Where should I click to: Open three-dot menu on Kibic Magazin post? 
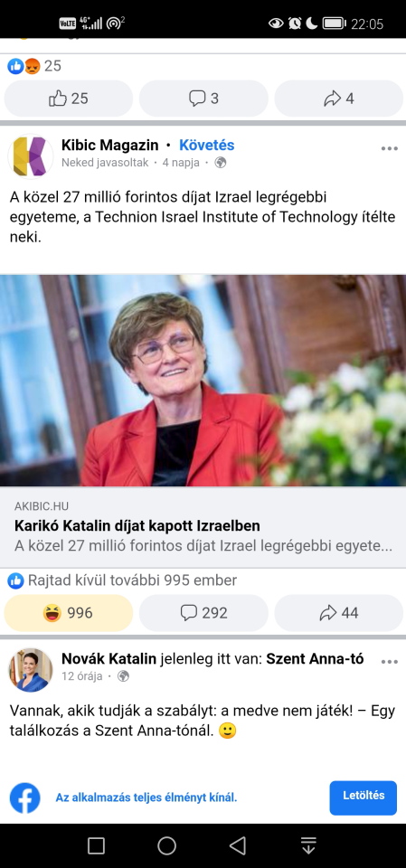click(x=390, y=148)
